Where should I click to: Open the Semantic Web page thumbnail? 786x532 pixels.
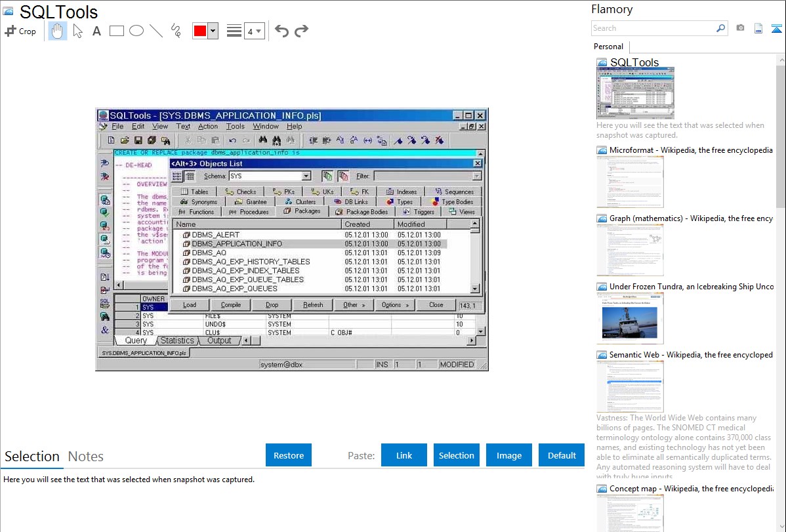[x=630, y=386]
